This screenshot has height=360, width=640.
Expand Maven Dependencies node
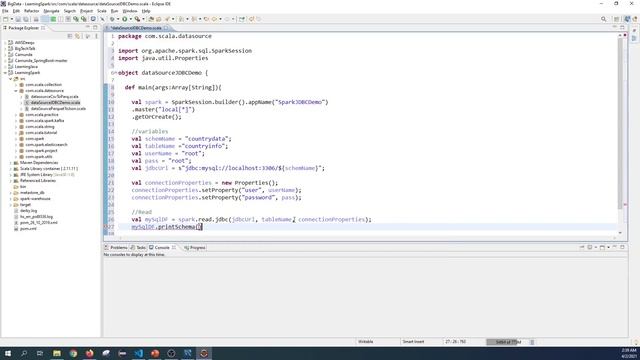coord(11,162)
